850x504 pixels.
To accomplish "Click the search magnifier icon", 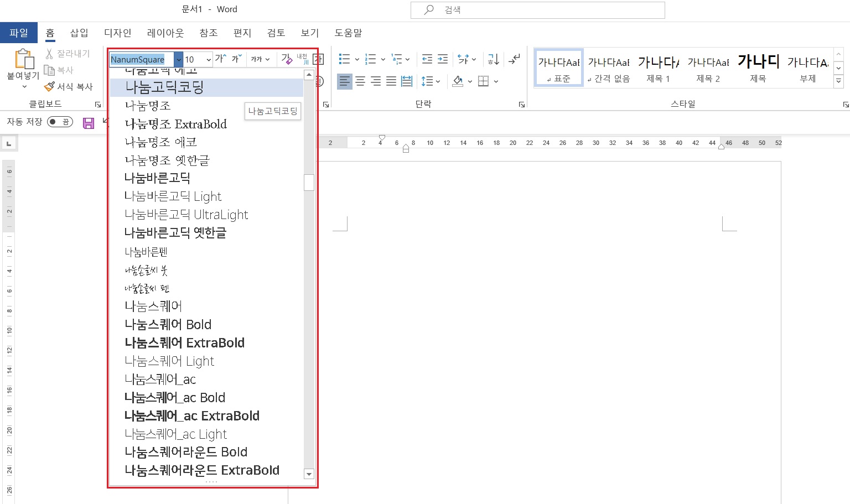I will click(x=429, y=9).
